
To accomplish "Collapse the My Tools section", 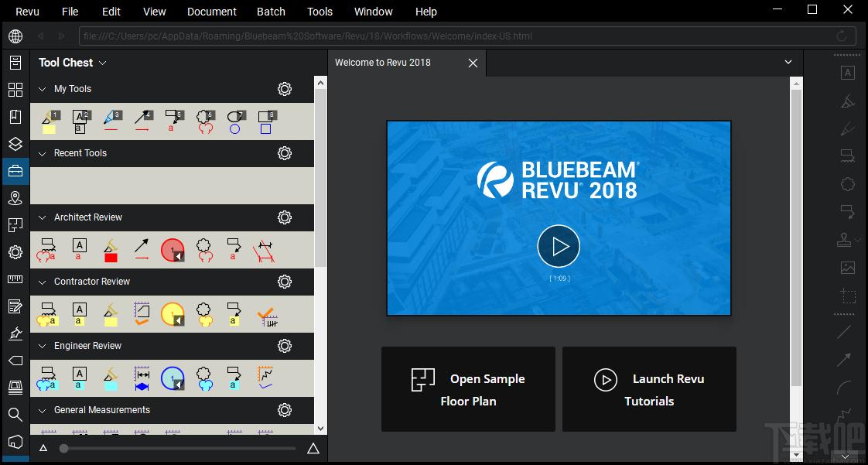I will (x=42, y=90).
